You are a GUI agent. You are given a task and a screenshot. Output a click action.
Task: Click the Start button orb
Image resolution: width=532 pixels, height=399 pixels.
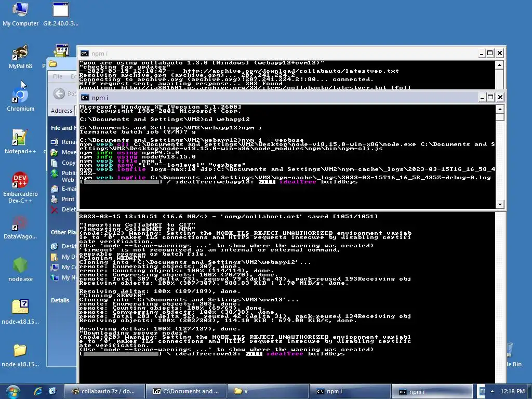tap(12, 392)
